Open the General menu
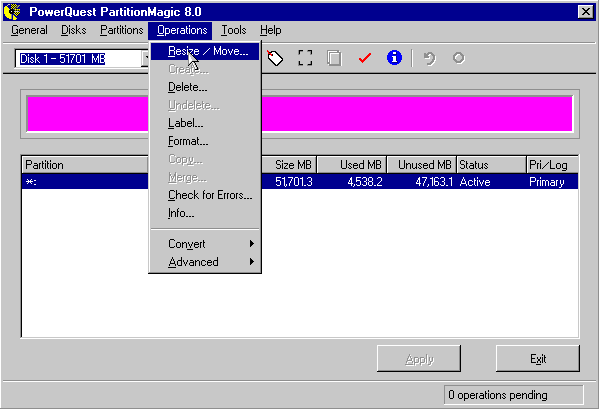The height and width of the screenshot is (409, 599). pos(29,30)
